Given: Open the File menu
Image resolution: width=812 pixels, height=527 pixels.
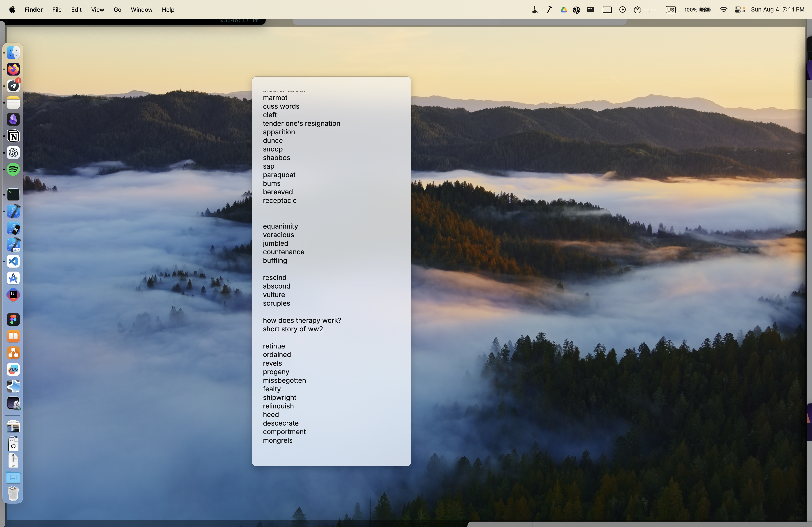Looking at the screenshot, I should (x=57, y=10).
